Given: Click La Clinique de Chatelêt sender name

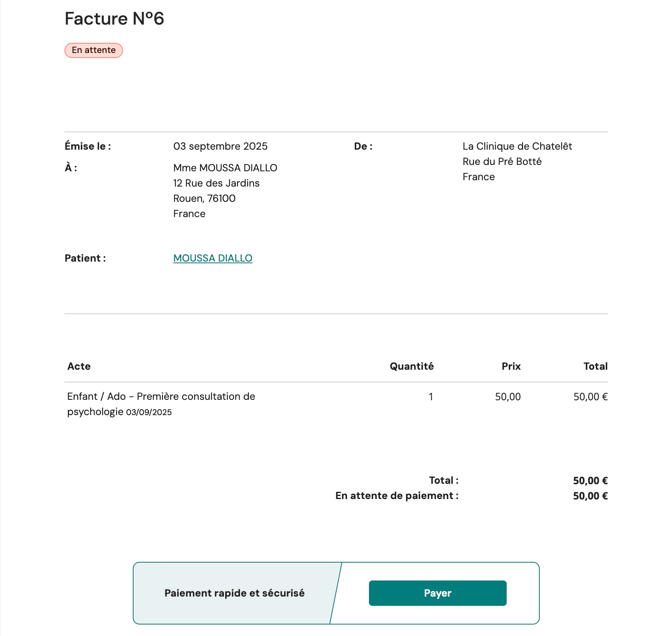Looking at the screenshot, I should [517, 146].
